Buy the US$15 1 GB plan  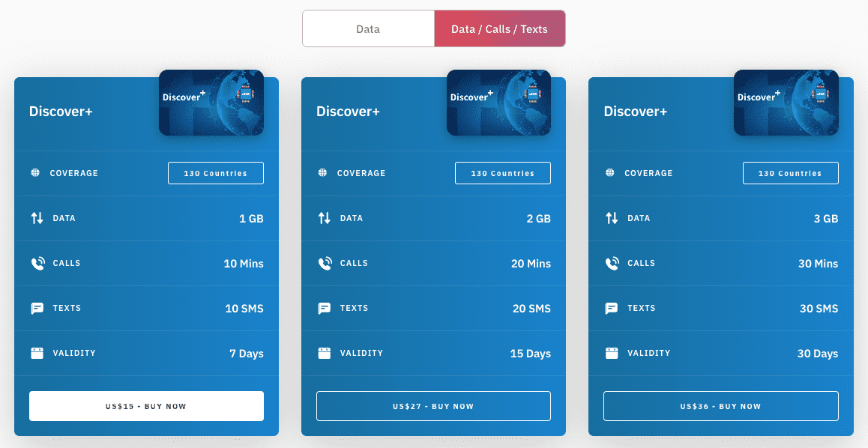coord(145,405)
